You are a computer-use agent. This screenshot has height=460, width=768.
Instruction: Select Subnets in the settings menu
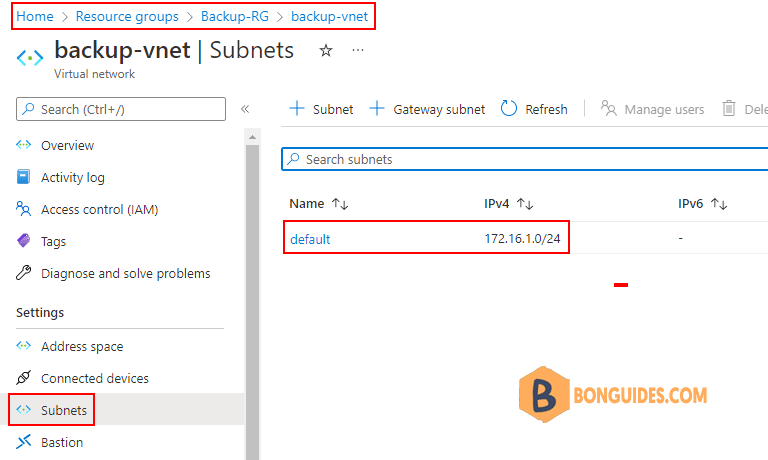click(x=64, y=410)
